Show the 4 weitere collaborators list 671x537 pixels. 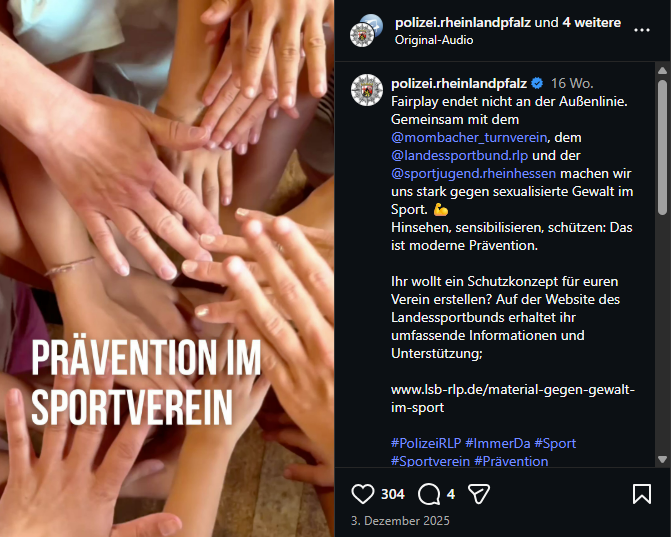pyautogui.click(x=591, y=22)
